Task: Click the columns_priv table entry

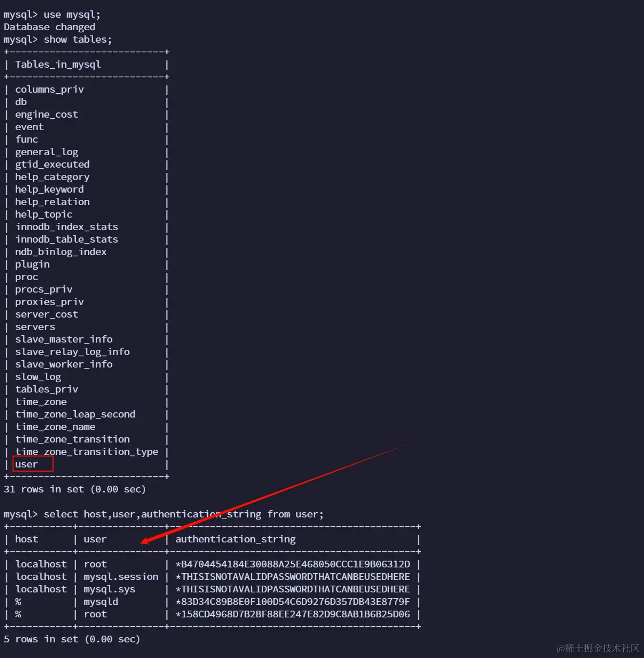Action: (49, 90)
